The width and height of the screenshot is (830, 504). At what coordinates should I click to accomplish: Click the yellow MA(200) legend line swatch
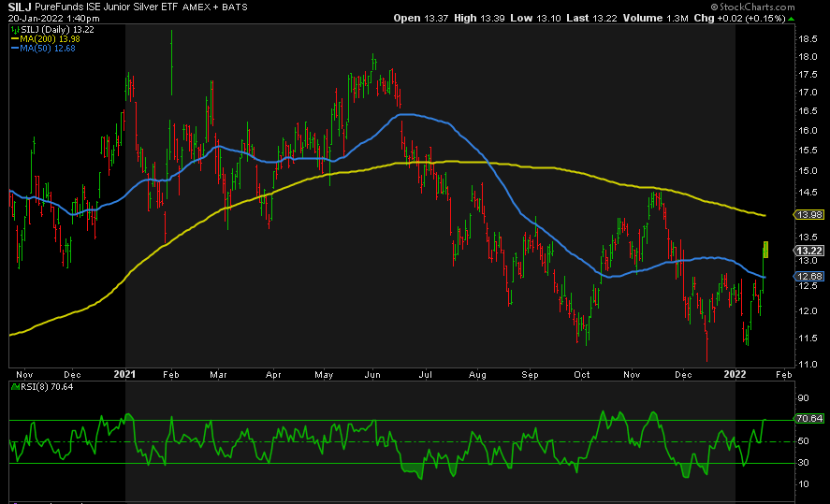[x=15, y=39]
